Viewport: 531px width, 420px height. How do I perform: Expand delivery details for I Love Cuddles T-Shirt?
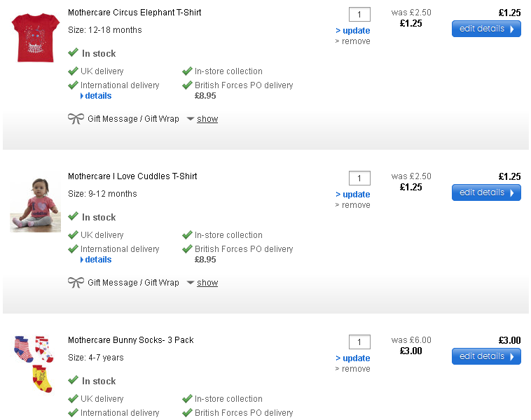point(97,260)
